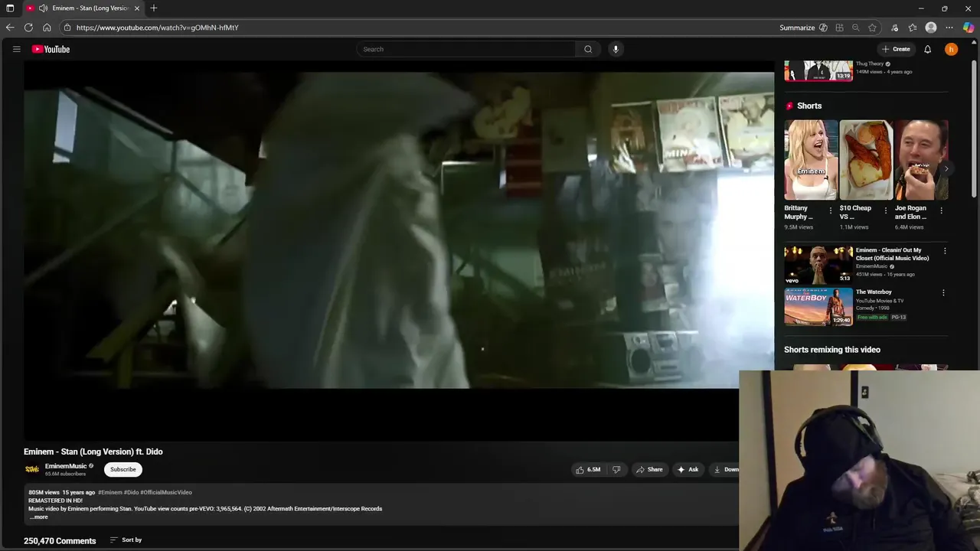
Task: Open tab actions menu icon
Action: 10,8
